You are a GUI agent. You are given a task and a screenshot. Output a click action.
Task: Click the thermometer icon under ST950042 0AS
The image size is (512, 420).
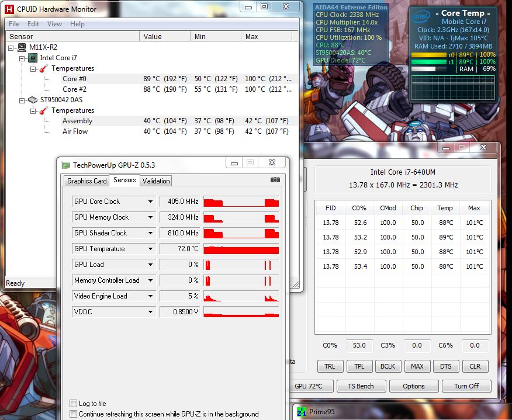pyautogui.click(x=44, y=110)
